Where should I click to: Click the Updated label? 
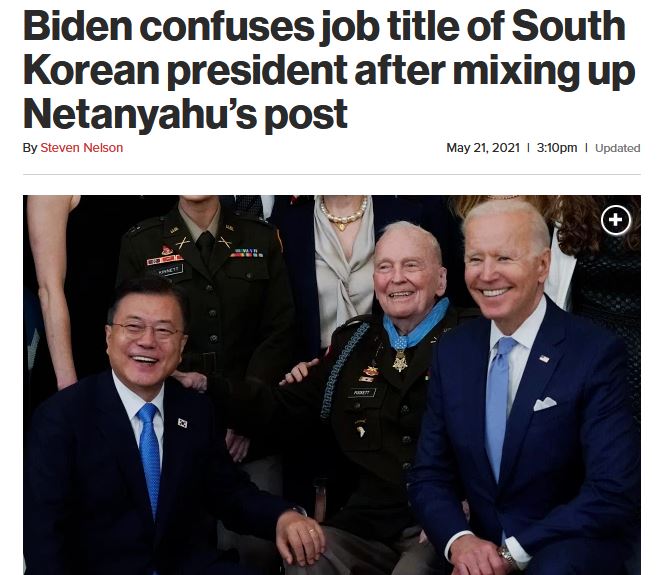tap(618, 148)
